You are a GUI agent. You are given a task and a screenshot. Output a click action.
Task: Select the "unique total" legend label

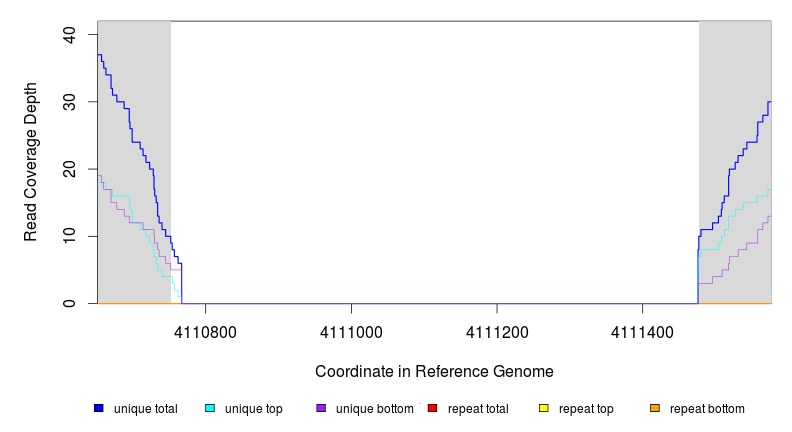(145, 409)
